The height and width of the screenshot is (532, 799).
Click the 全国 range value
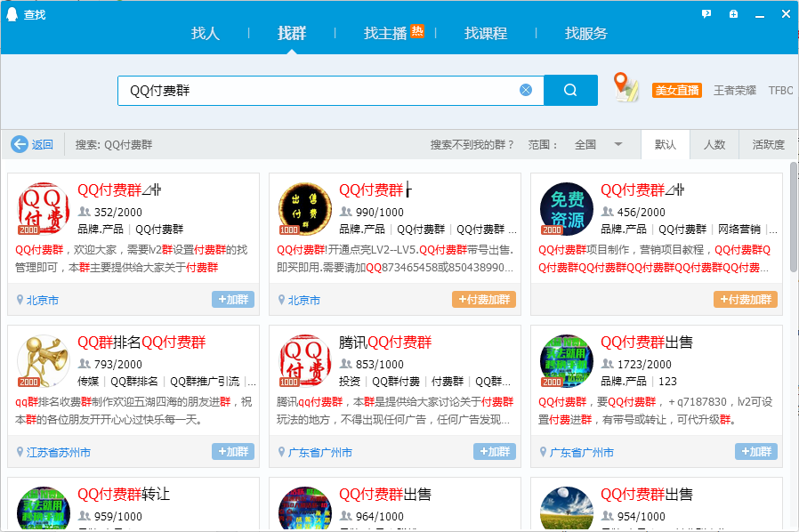pyautogui.click(x=585, y=145)
